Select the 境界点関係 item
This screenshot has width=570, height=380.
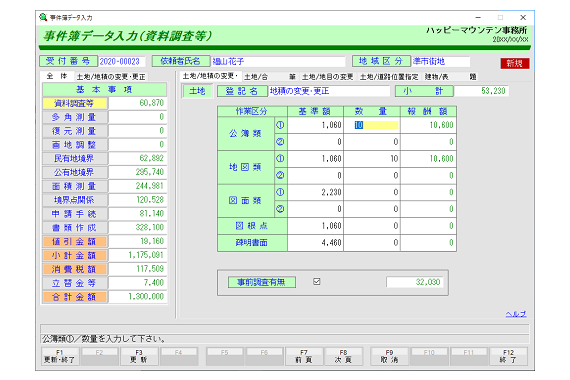75,200
